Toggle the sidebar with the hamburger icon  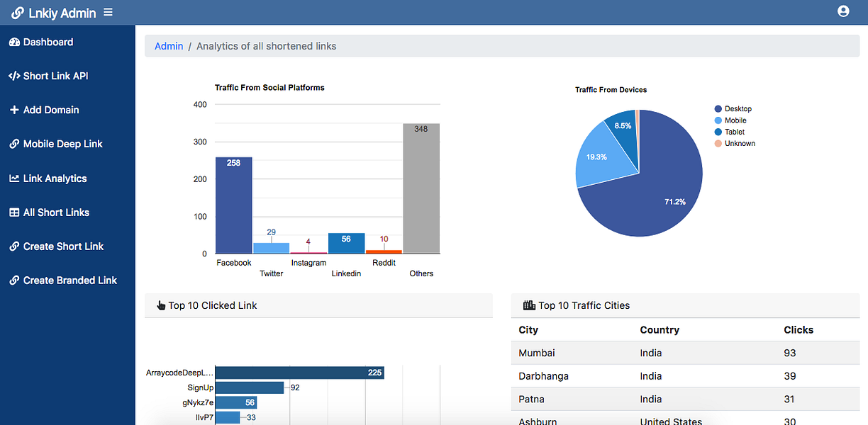tap(108, 12)
